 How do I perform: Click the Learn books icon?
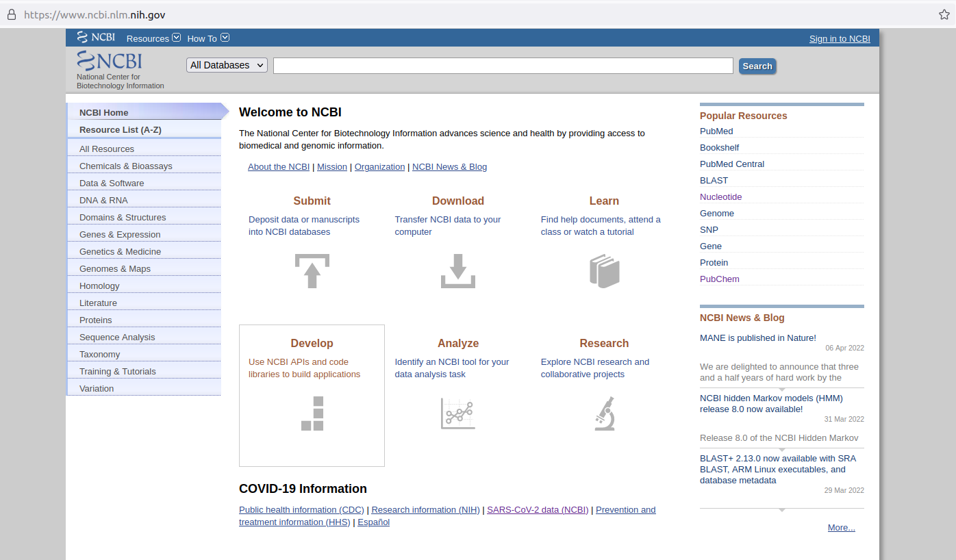click(x=604, y=270)
